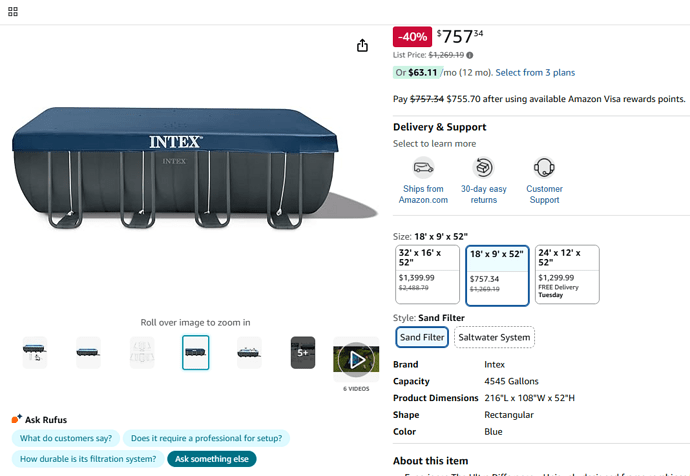
Task: Select the 32' x 16' x 52" size option
Action: point(427,274)
